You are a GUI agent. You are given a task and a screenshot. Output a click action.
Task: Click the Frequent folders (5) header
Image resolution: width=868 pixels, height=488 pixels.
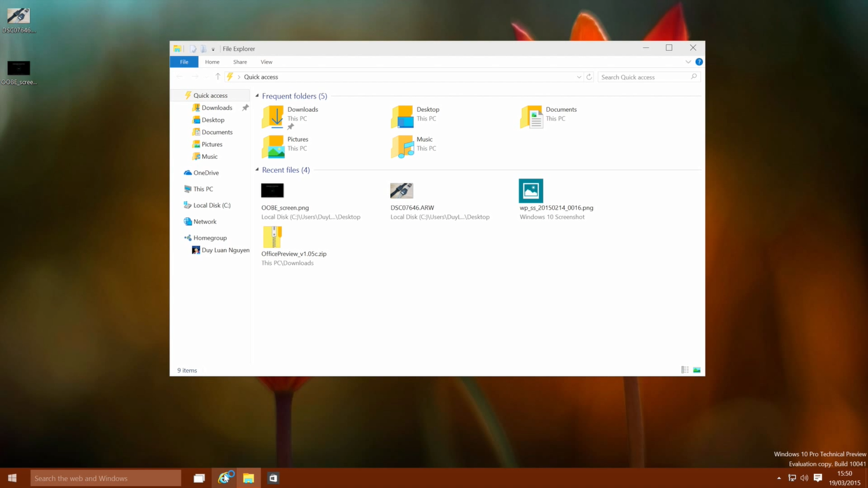click(294, 96)
